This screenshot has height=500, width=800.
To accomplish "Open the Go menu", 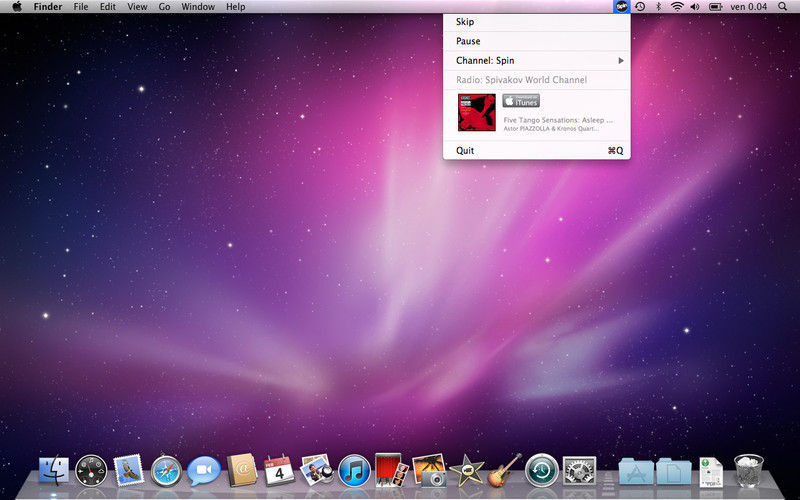I will tap(164, 7).
